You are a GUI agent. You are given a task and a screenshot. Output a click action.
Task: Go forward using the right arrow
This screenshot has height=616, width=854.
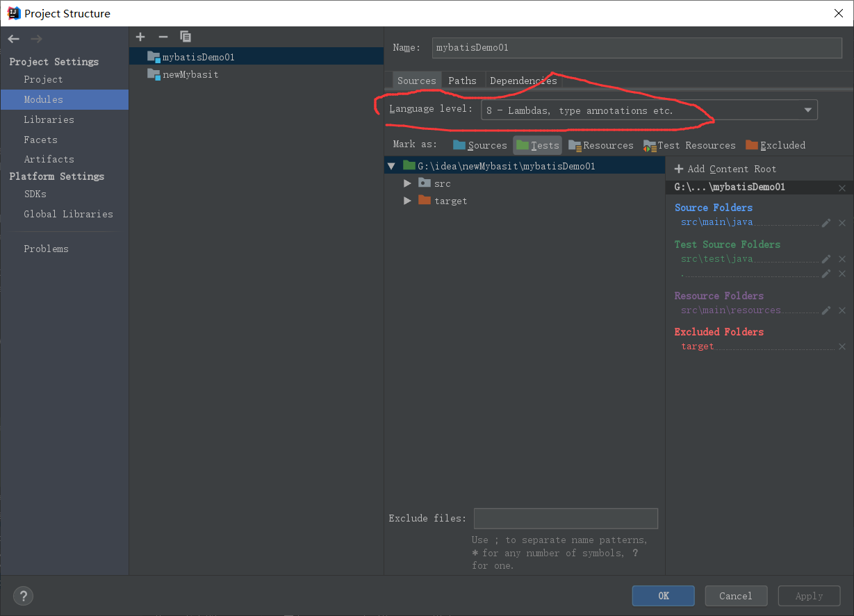click(36, 39)
